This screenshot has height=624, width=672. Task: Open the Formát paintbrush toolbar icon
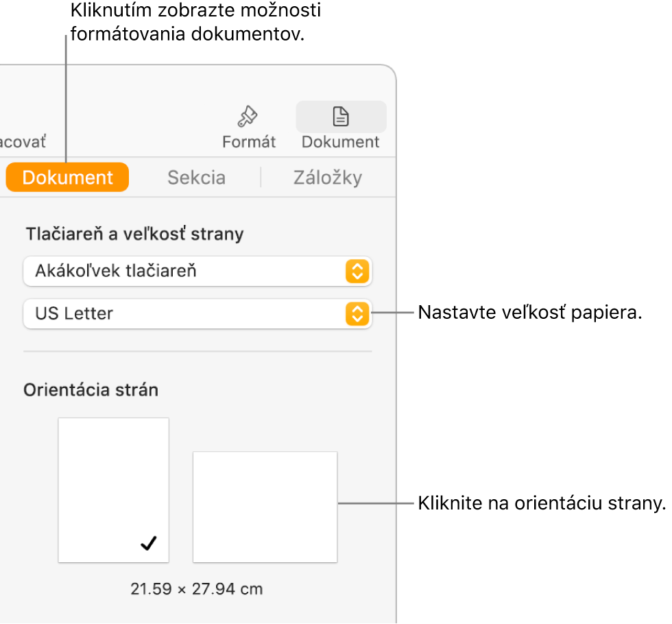248,117
